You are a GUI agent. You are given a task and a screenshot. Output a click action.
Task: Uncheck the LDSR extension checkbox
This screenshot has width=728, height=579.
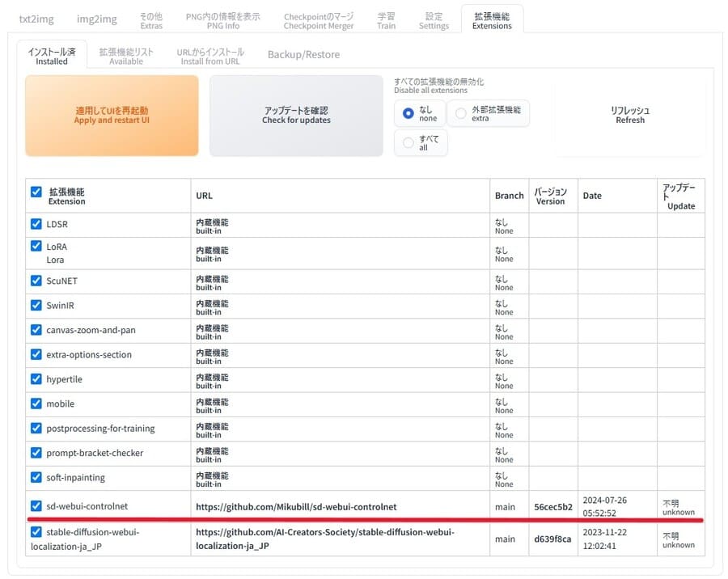36,224
